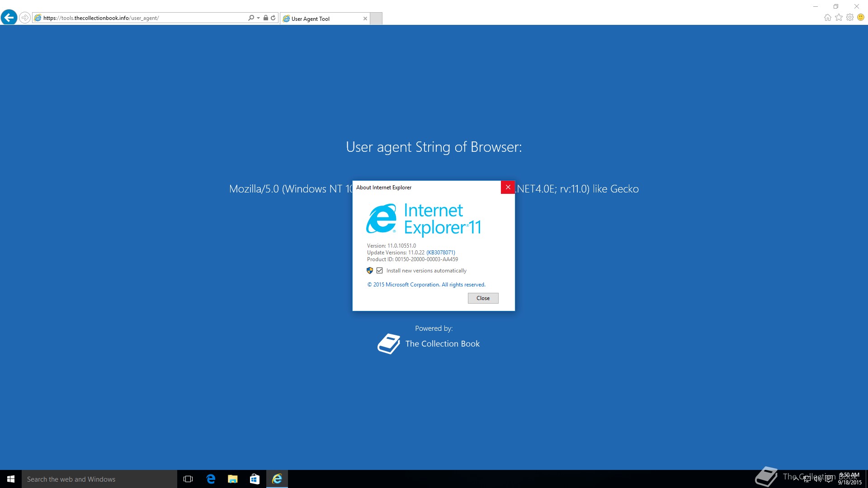
Task: Click the smiley feedback icon
Action: coord(861,18)
